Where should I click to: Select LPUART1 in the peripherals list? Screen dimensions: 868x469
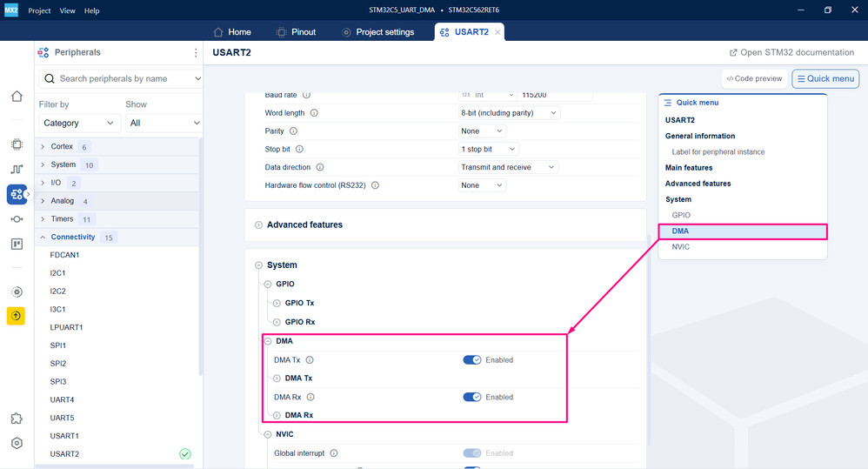pos(66,327)
